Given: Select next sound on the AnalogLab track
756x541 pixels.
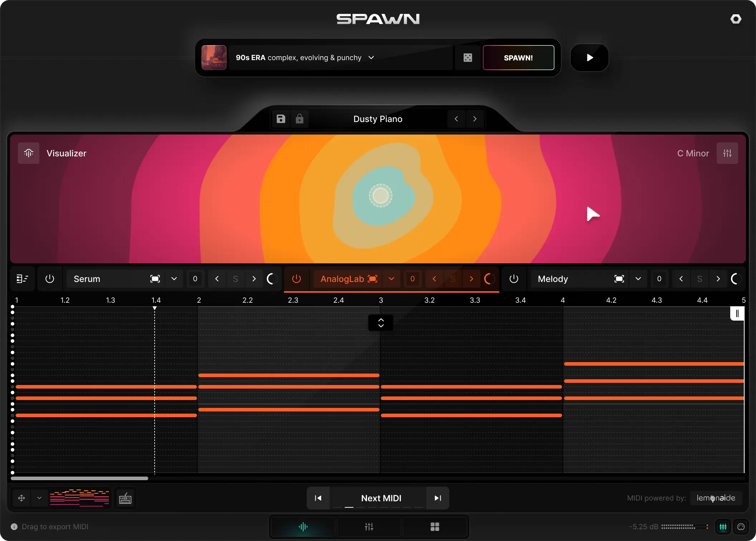Looking at the screenshot, I should pyautogui.click(x=471, y=279).
